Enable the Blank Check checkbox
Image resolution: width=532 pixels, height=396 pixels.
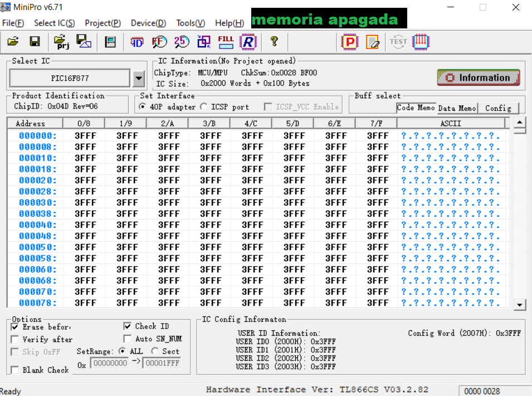pos(14,370)
